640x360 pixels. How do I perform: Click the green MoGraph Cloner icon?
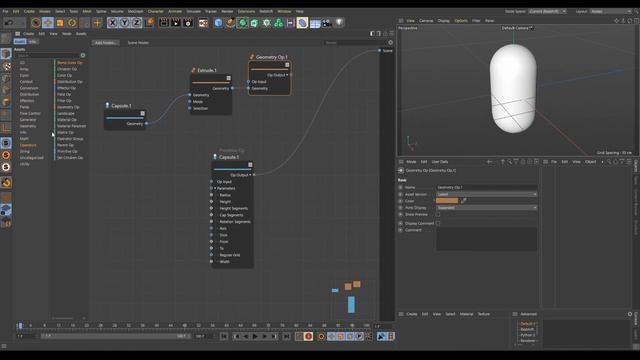(x=279, y=23)
